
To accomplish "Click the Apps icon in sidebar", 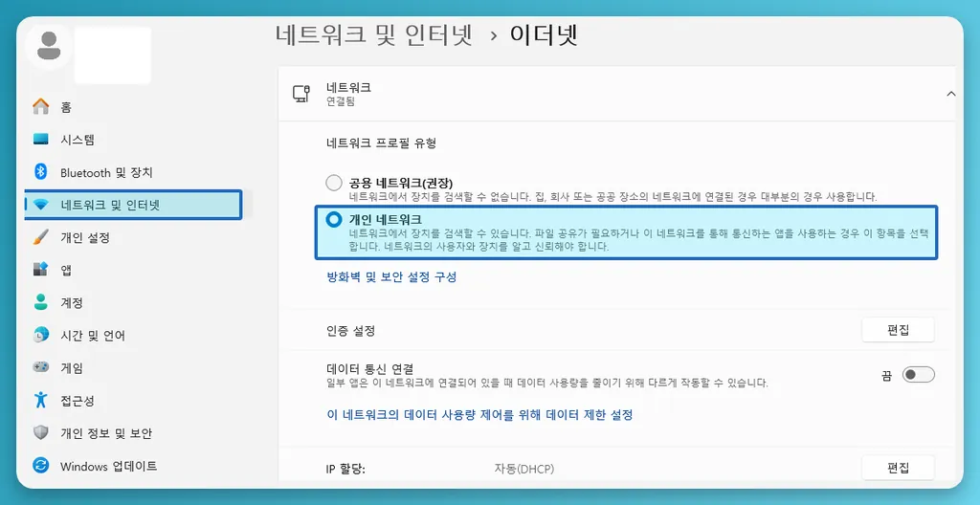I will pos(40,270).
